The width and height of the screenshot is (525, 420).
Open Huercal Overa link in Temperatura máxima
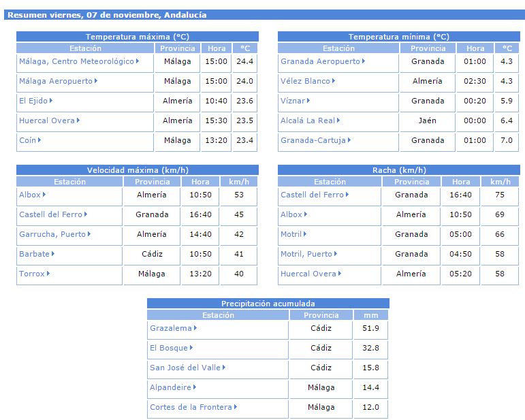(x=50, y=120)
